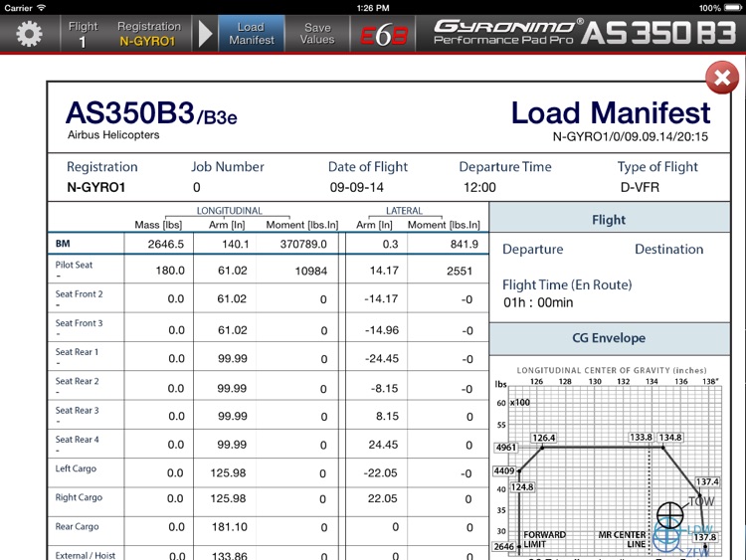Tap the 4961 label on CG chart
Viewport: 746px width, 560px height.
[x=505, y=448]
